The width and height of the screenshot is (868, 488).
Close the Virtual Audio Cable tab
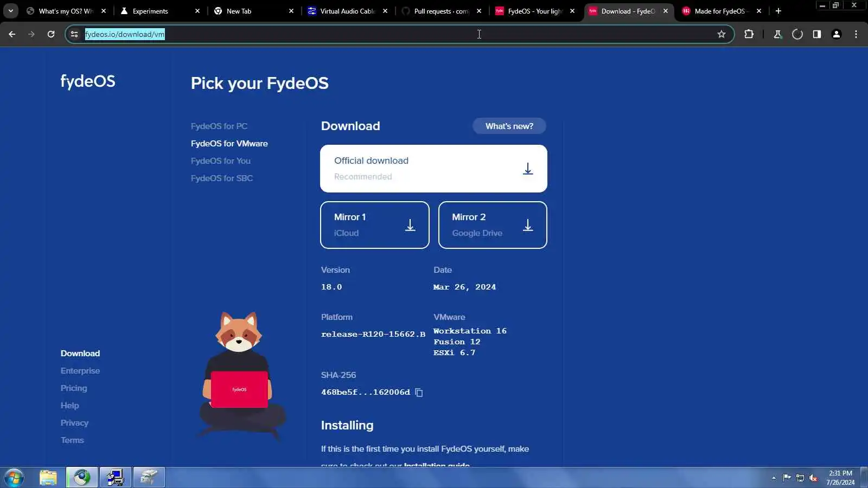[x=385, y=11]
